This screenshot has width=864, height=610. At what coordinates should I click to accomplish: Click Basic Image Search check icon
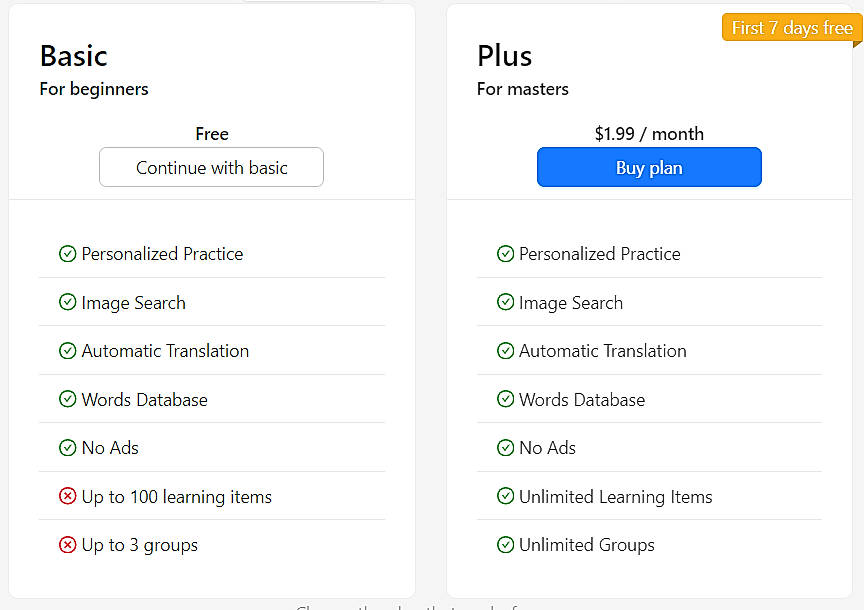tap(67, 302)
